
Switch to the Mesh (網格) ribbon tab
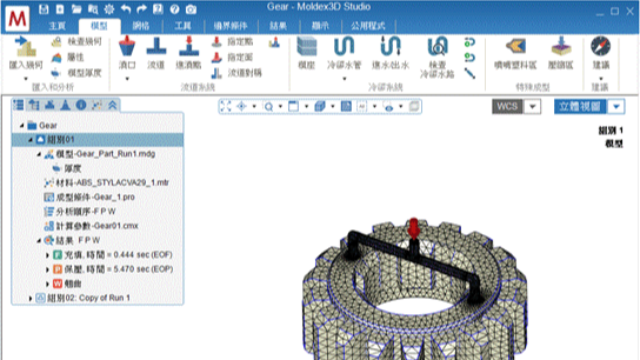[141, 26]
